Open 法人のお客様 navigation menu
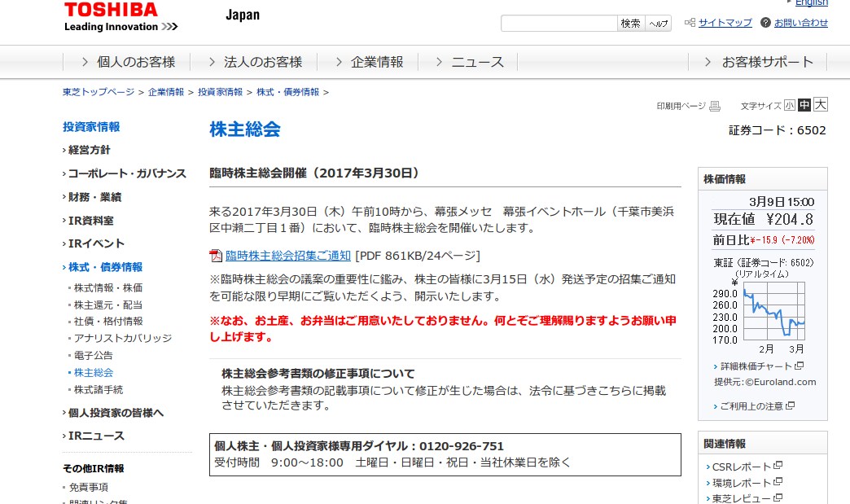The width and height of the screenshot is (850, 504). point(254,63)
